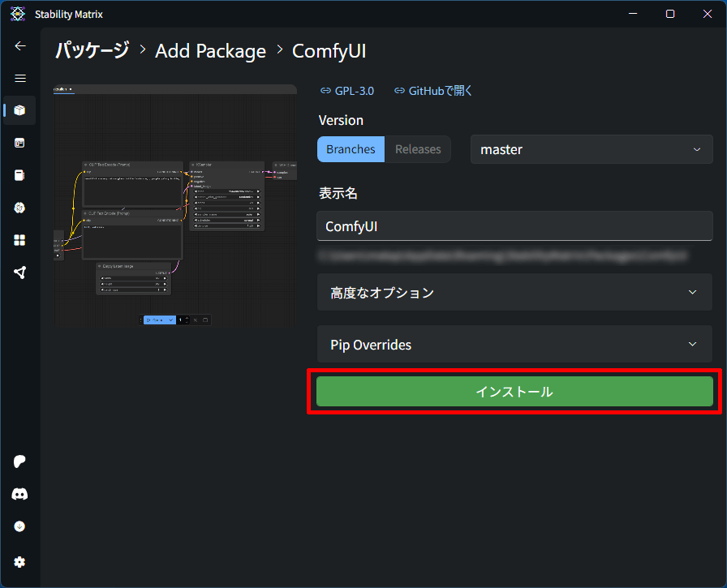Click the 表示名 ComfyUI text field

tap(514, 226)
